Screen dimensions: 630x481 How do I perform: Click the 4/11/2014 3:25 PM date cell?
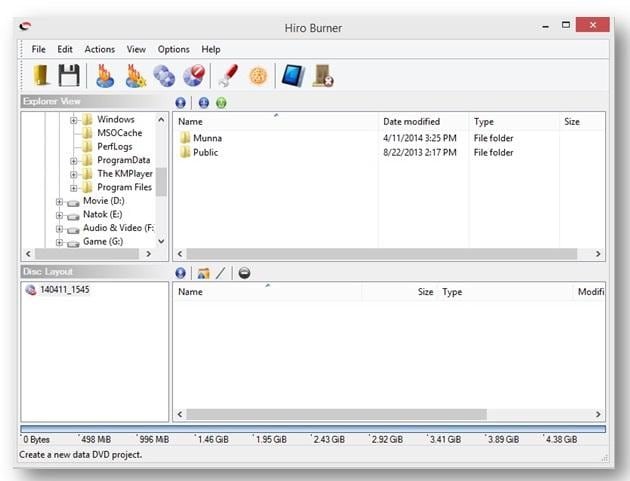[420, 138]
